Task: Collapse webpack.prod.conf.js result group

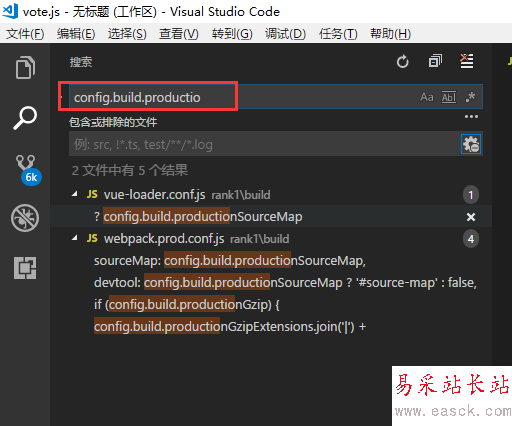Action: (75, 238)
